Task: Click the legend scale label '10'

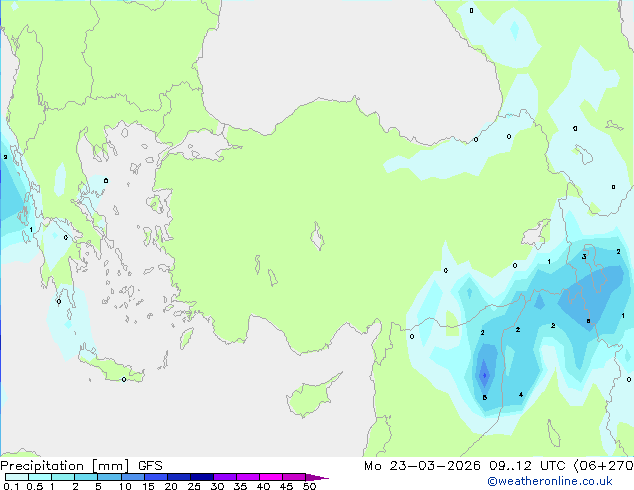Action: [x=125, y=486]
